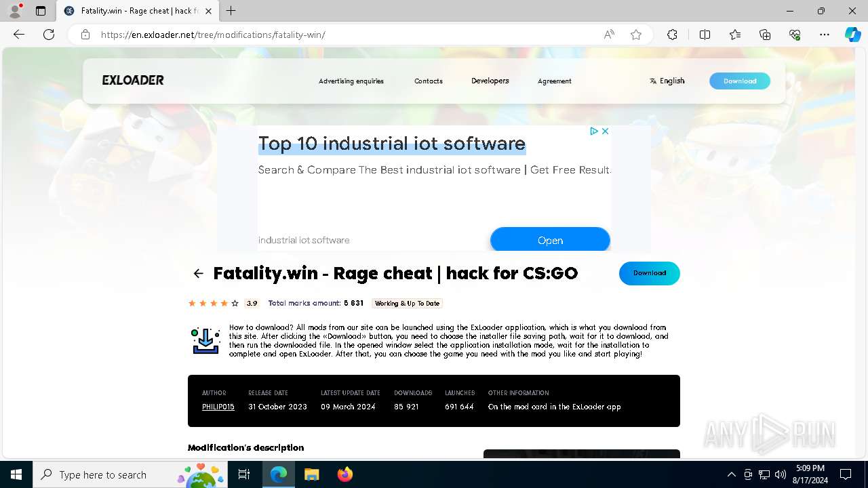The width and height of the screenshot is (868, 488).
Task: Click the release date '31 October 2023'
Action: [x=277, y=407]
